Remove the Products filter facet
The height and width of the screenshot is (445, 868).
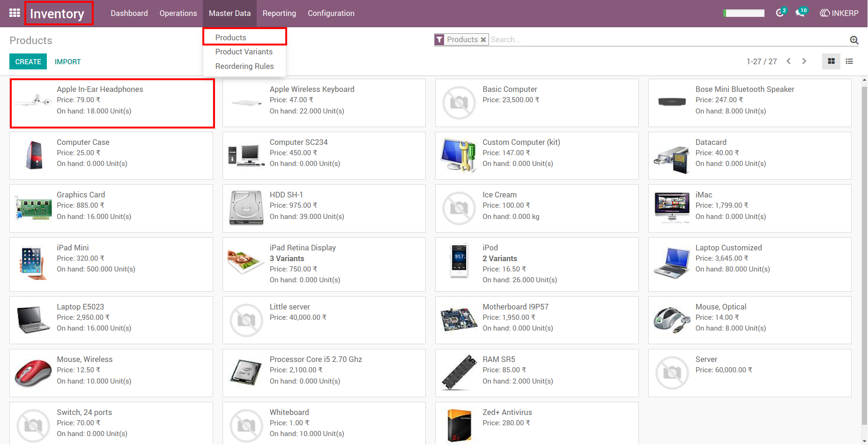coord(483,40)
